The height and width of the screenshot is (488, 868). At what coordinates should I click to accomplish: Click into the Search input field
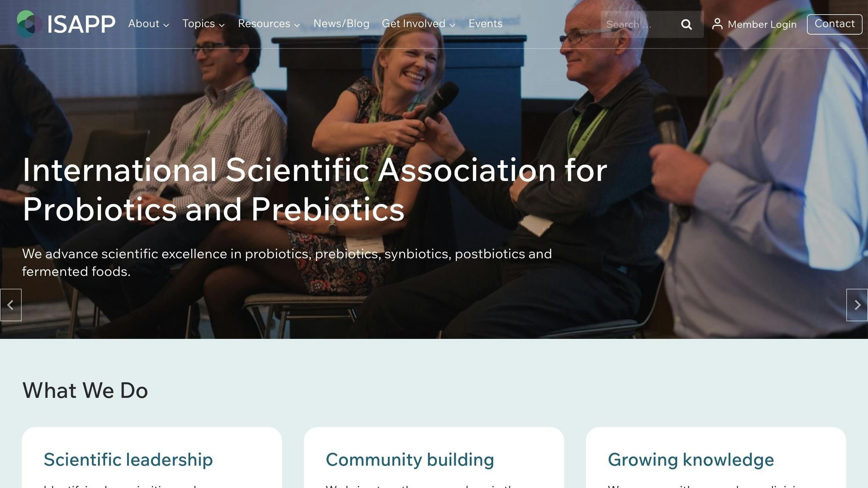638,25
